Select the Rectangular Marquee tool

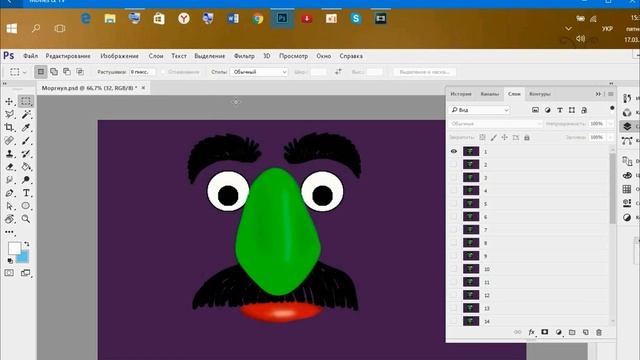tap(26, 101)
